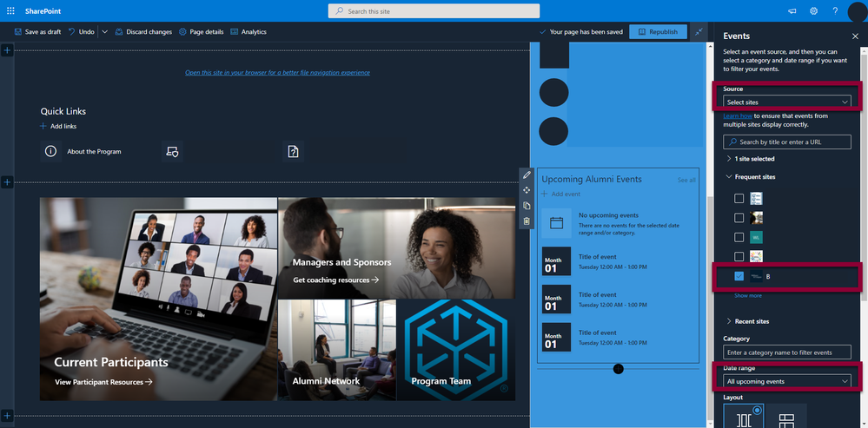Image resolution: width=868 pixels, height=428 pixels.
Task: Click See all in Upcoming Alumni Events
Action: pos(686,181)
